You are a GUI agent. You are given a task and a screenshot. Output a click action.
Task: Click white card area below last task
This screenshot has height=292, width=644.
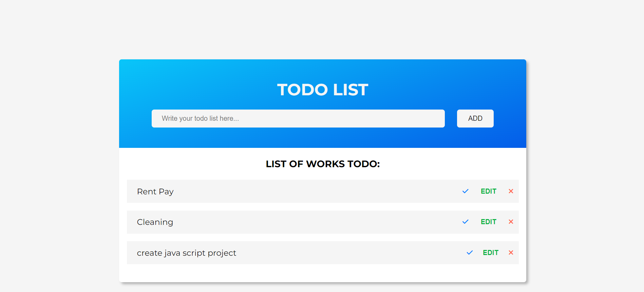click(x=322, y=273)
